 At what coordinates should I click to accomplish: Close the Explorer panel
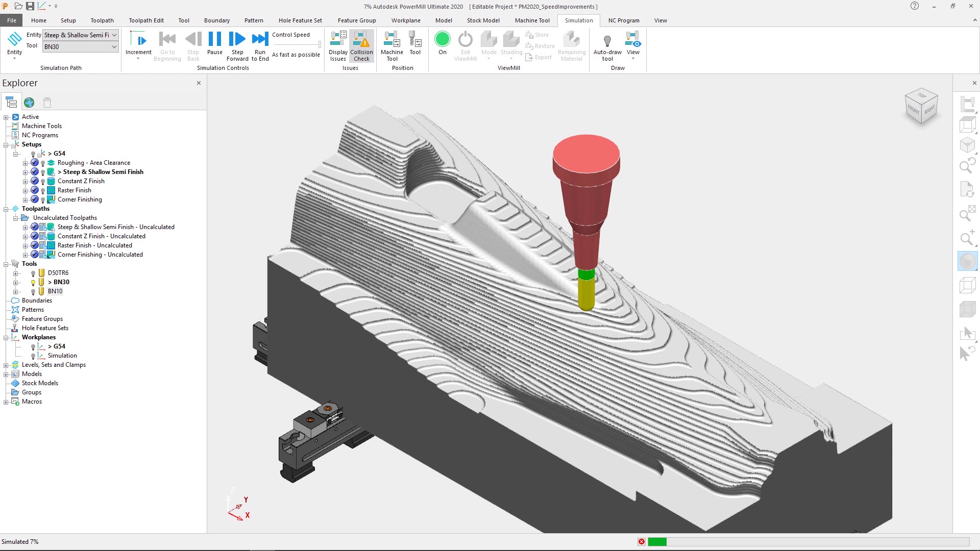click(199, 83)
